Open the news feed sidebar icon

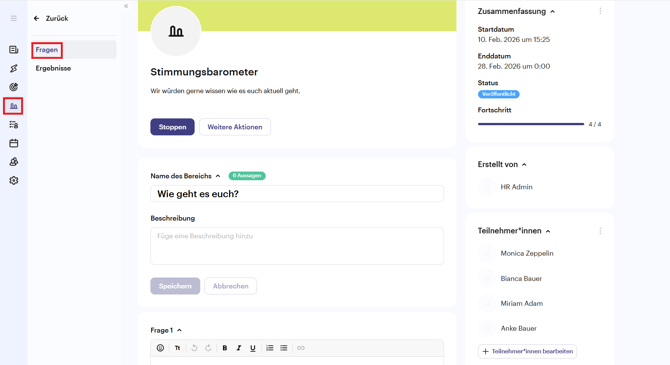[14, 50]
